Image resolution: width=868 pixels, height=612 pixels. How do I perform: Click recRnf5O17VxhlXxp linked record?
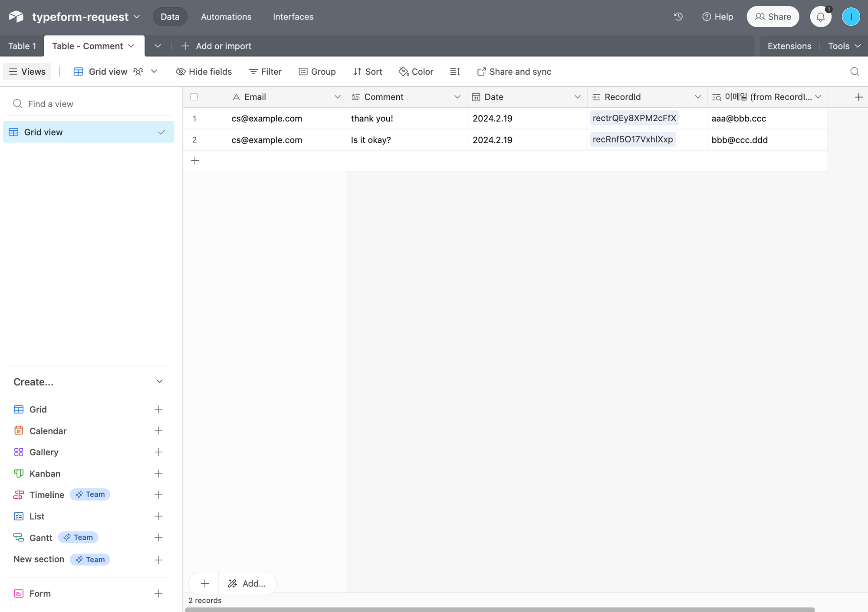[632, 139]
